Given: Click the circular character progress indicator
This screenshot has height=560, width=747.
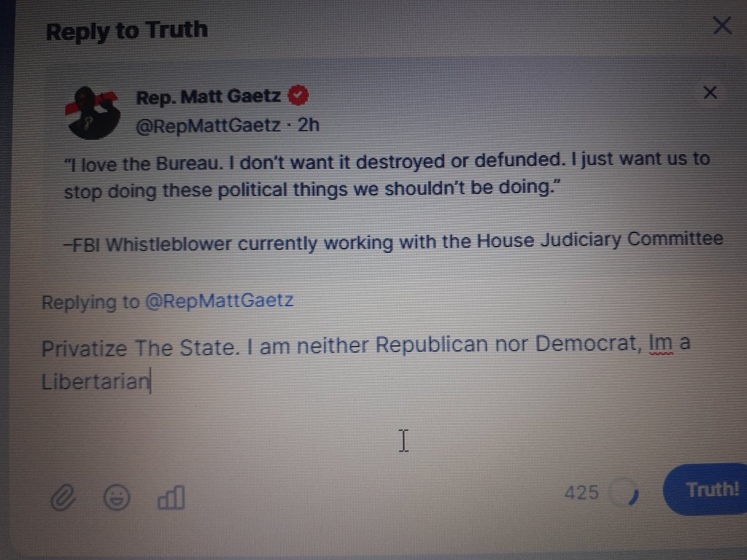Looking at the screenshot, I should (x=625, y=492).
